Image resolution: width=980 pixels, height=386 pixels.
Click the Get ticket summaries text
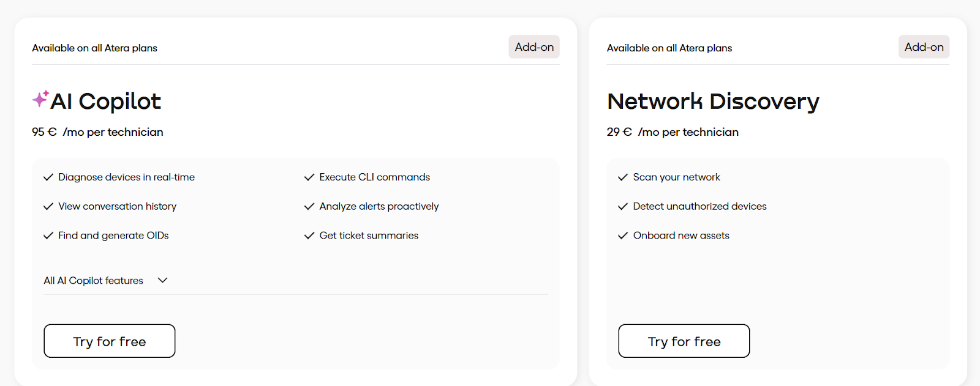point(369,236)
